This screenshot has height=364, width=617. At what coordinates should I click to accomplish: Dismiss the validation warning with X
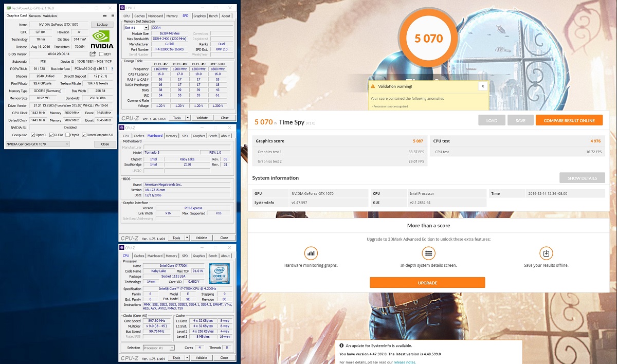(x=482, y=86)
